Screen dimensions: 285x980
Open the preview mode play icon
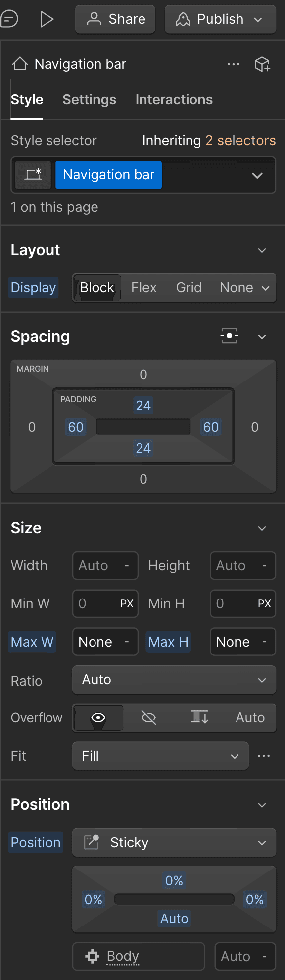[x=47, y=19]
